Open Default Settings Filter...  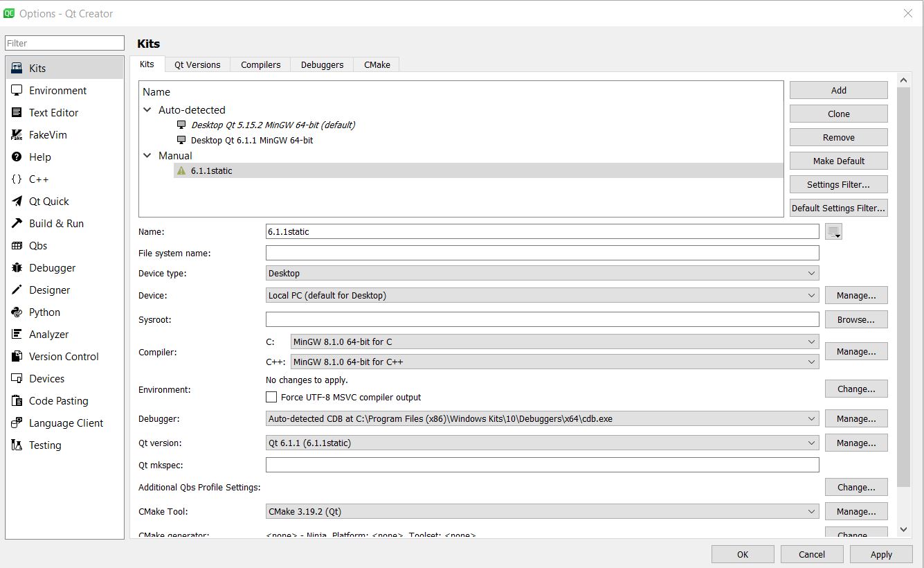[x=839, y=208]
